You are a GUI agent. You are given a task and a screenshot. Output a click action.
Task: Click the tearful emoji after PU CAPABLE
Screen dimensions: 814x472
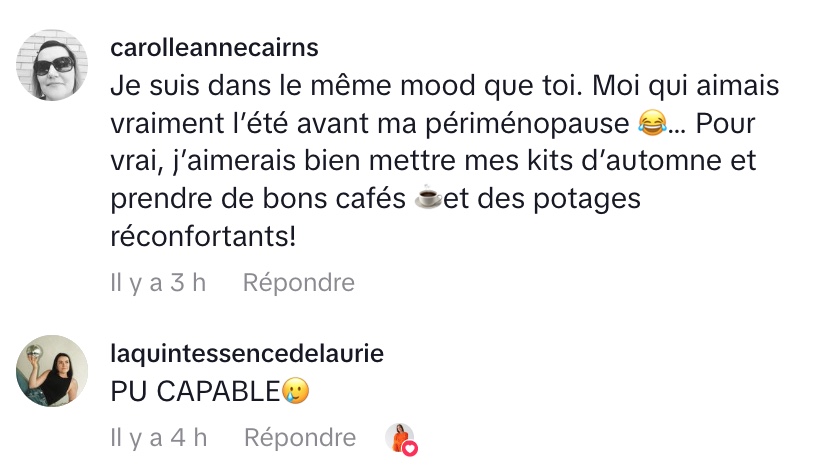[x=295, y=391]
